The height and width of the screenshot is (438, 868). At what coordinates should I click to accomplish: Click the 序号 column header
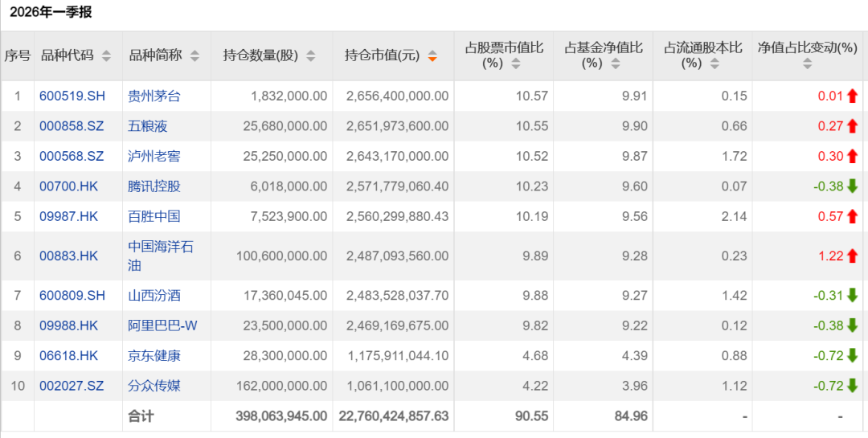[17, 55]
